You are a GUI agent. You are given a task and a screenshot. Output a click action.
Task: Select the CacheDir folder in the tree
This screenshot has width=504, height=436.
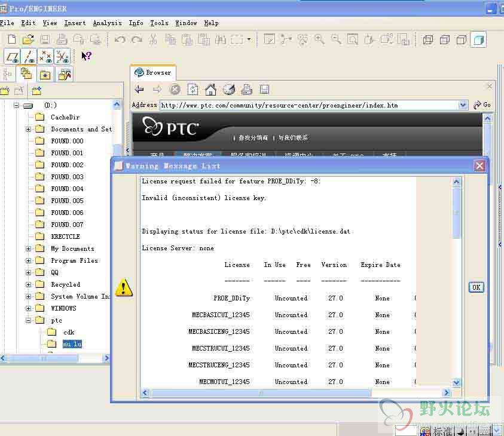(65, 117)
